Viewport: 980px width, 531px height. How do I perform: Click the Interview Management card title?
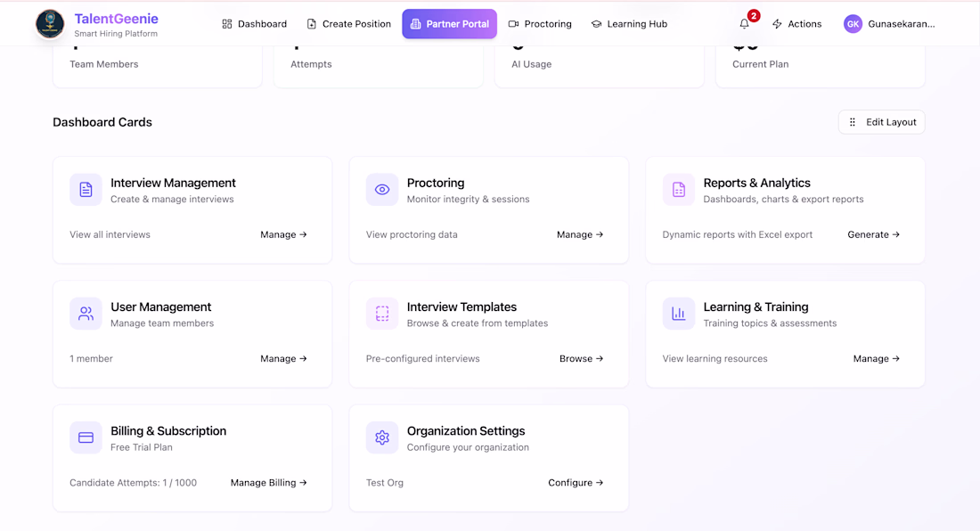173,183
